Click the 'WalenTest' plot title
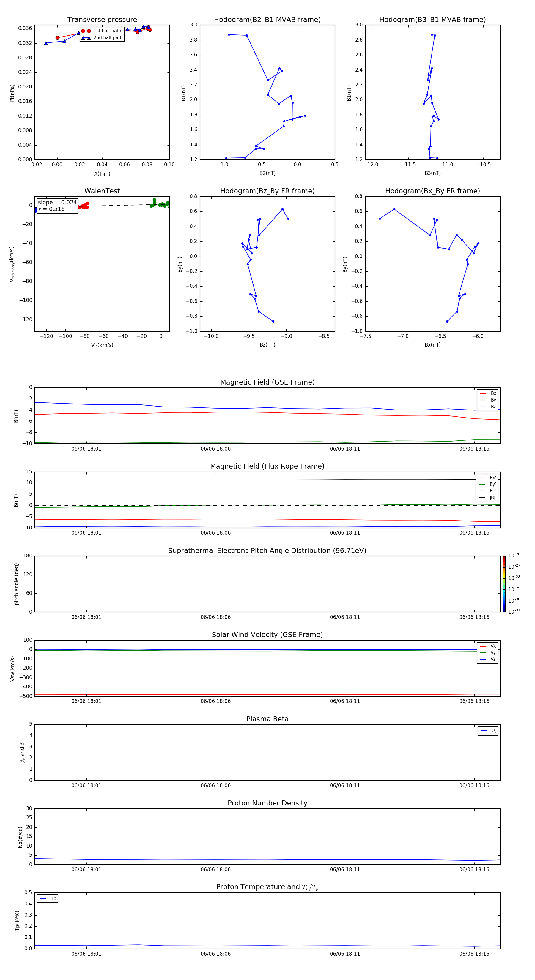The width and height of the screenshot is (535, 980). [x=102, y=191]
